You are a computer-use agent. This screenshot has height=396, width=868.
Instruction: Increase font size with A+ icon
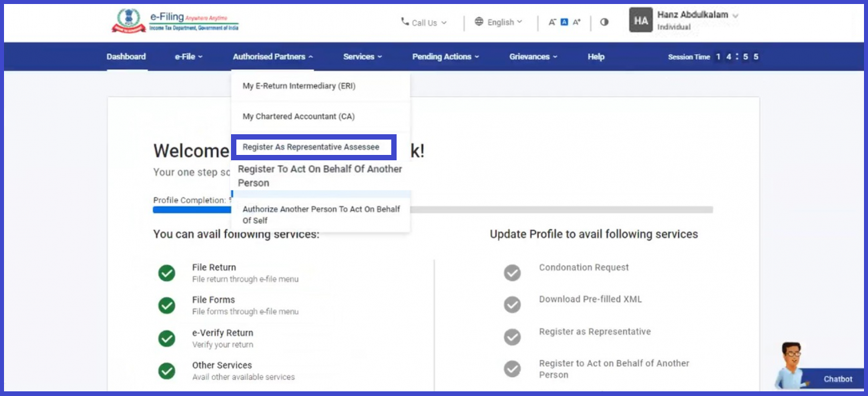pos(576,22)
